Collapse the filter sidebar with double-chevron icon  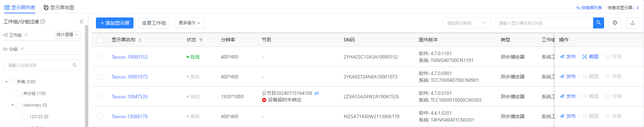tap(82, 22)
